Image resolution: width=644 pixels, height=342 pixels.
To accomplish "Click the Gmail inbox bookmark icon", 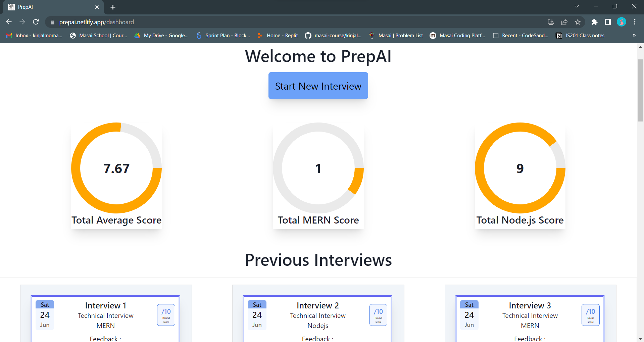I will pyautogui.click(x=9, y=35).
